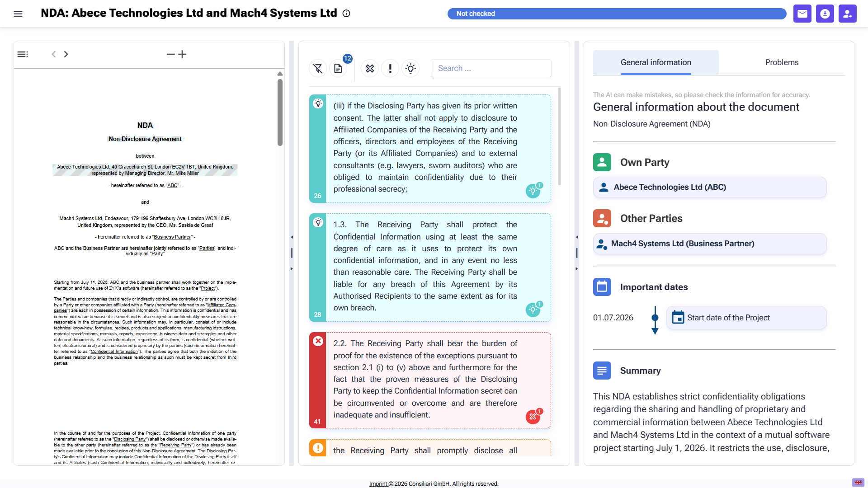868x488 pixels.
Task: Select Mach4 Systems Ltd (Business Partner)
Action: [710, 244]
